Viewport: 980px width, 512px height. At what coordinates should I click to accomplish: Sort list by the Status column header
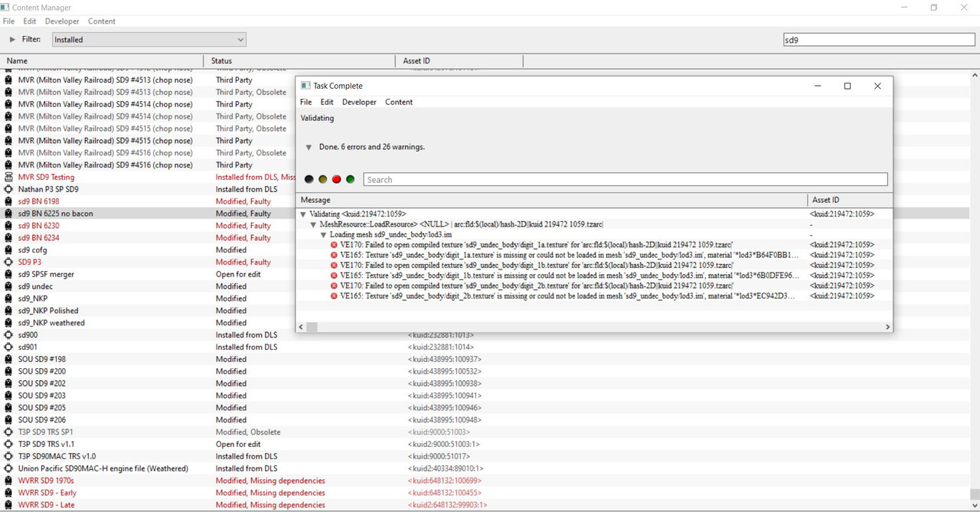[301, 60]
